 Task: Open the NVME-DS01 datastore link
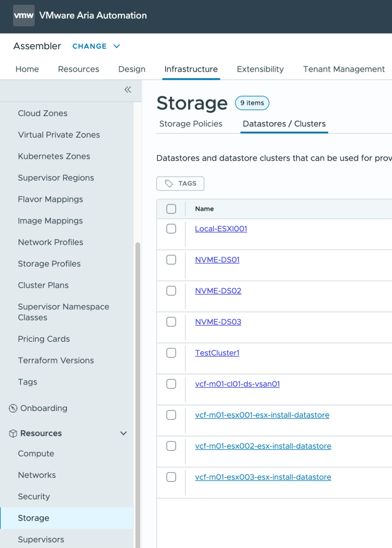click(217, 260)
